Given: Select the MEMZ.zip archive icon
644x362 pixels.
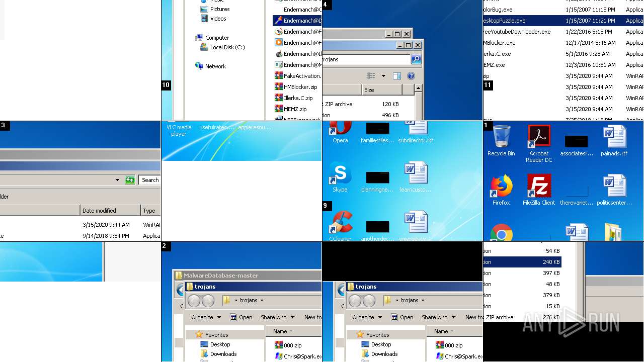Looking at the screenshot, I should click(291, 109).
